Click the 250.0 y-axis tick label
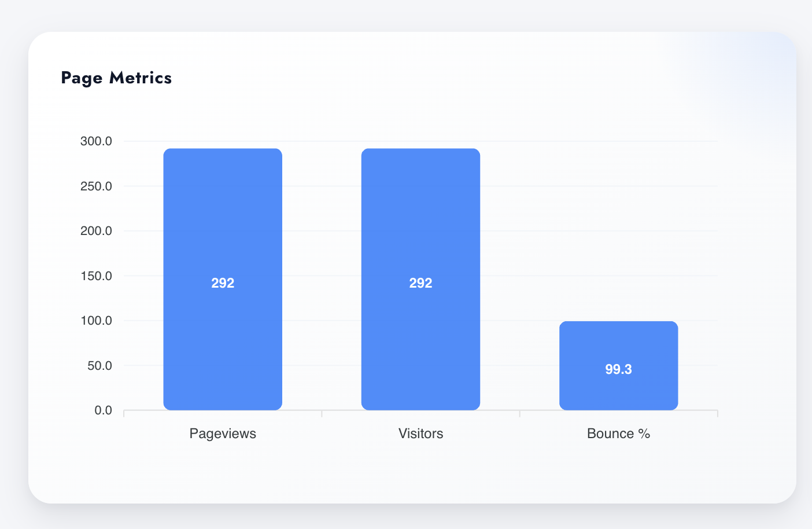This screenshot has width=812, height=529. click(x=96, y=186)
